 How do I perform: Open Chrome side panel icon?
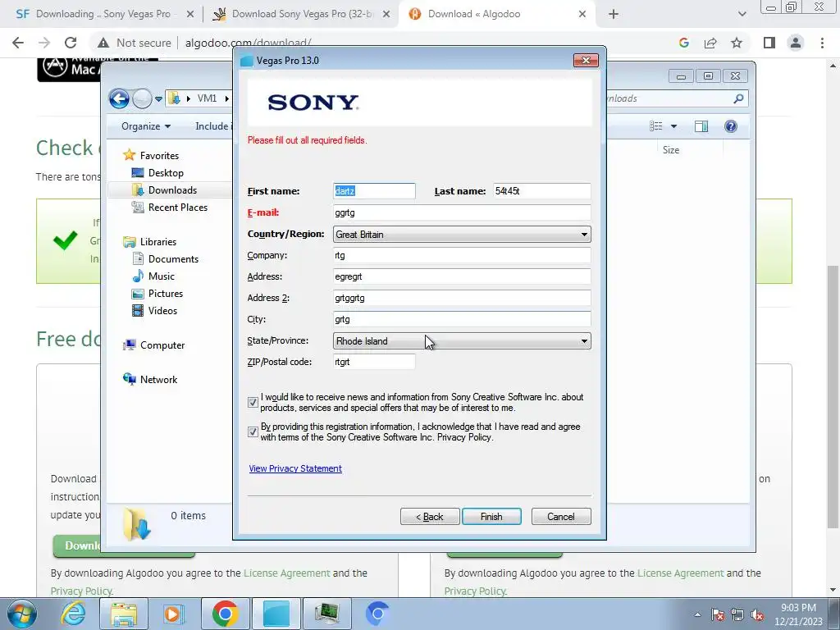coord(769,43)
